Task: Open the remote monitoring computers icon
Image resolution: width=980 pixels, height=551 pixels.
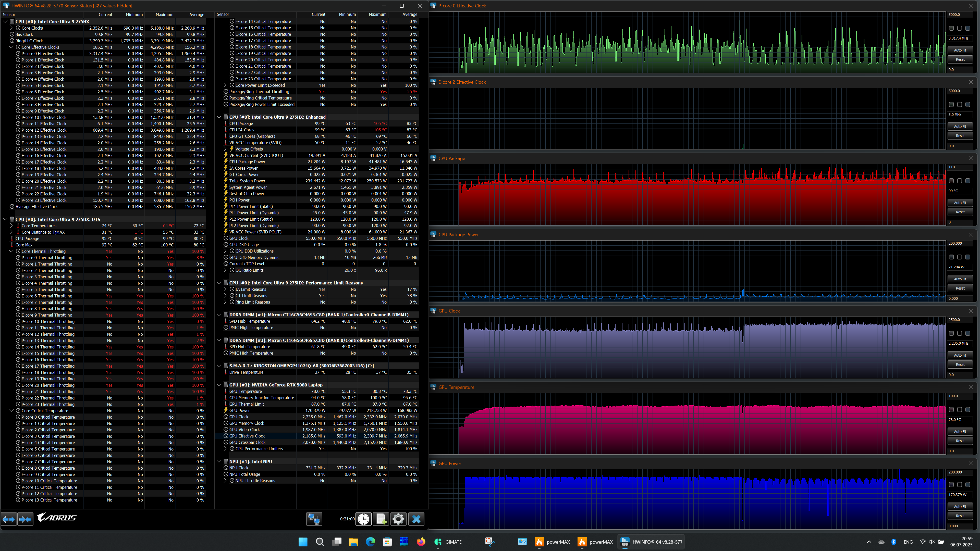Action: coord(314,519)
